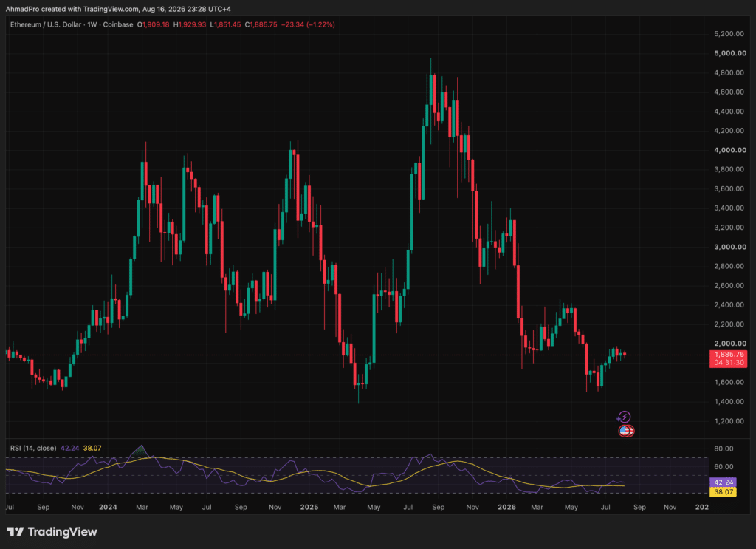Click the Ethereum / U.S. Dollar symbol title

[46, 24]
